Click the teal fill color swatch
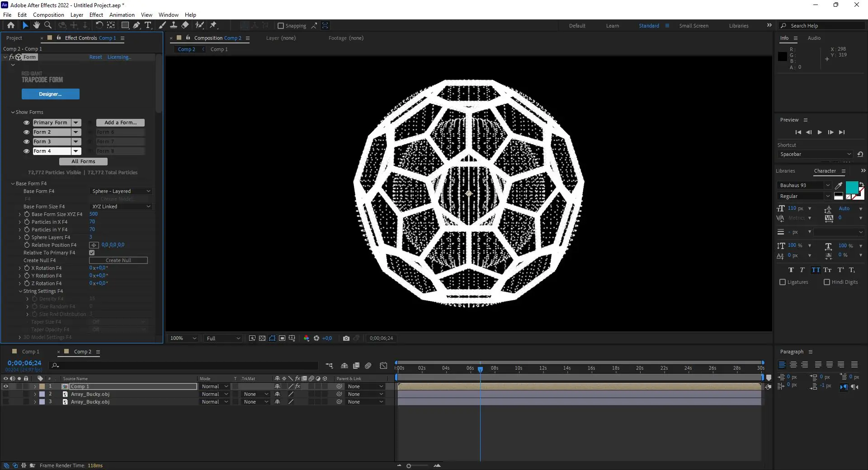Image resolution: width=868 pixels, height=470 pixels. tap(851, 187)
